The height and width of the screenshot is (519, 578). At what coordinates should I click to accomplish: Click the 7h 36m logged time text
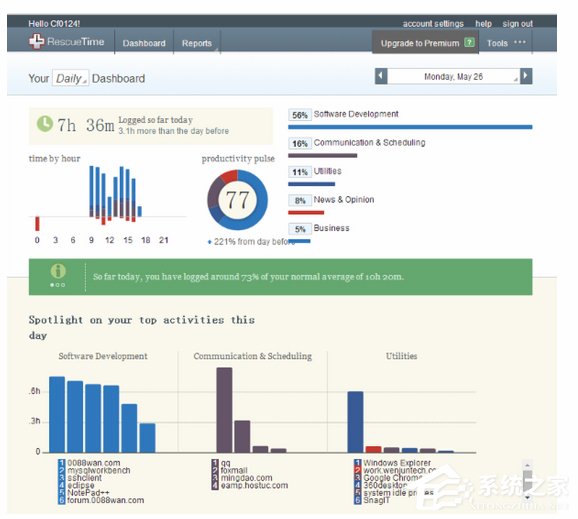pyautogui.click(x=86, y=125)
